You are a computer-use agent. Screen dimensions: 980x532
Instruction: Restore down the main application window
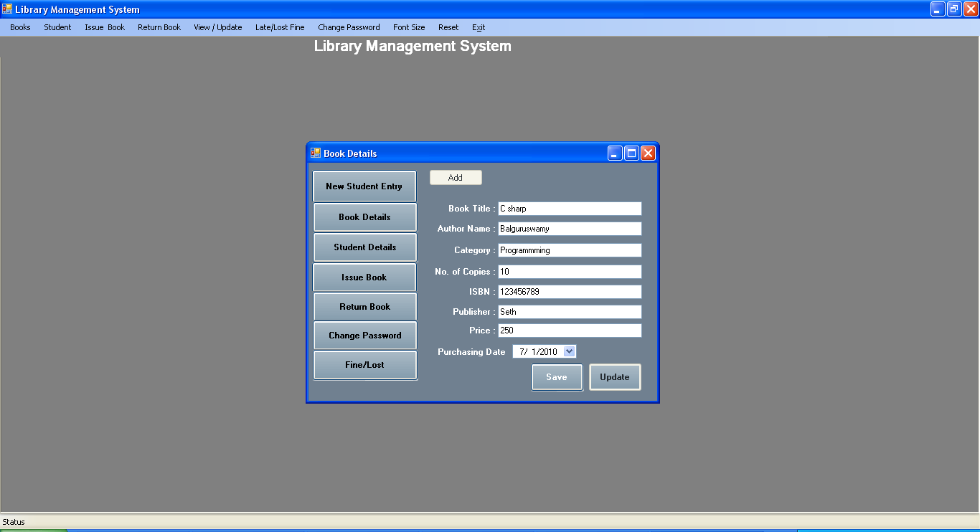[954, 9]
